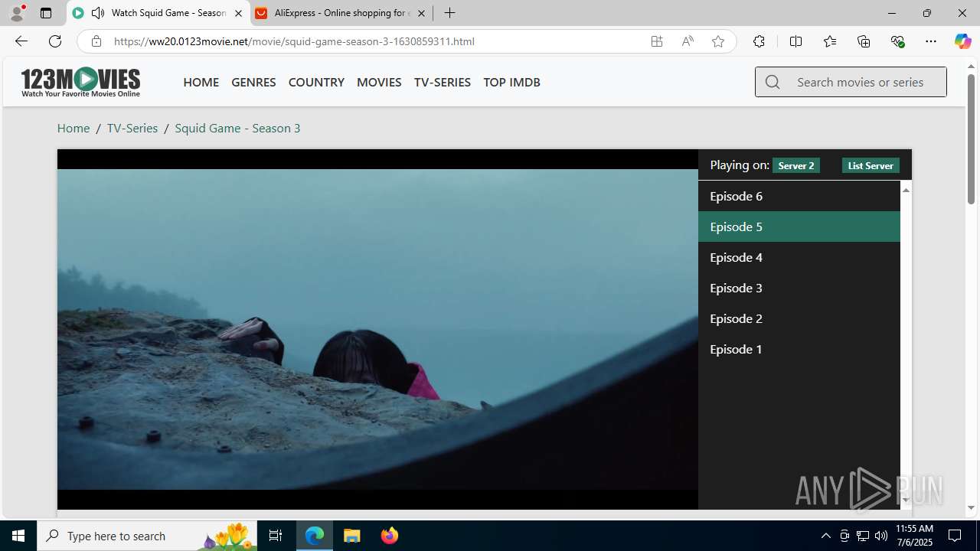Follow Squid Game - Season 3 breadcrumb

[x=237, y=128]
